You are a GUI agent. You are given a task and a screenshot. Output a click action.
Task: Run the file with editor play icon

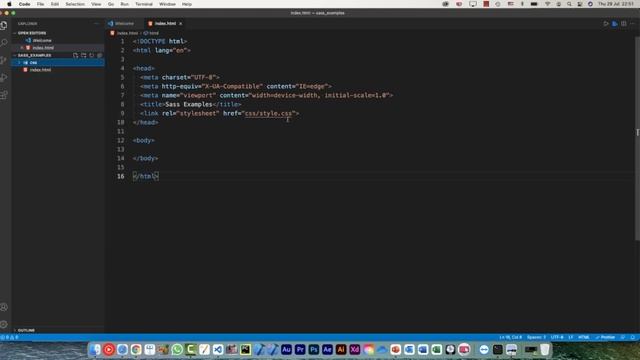pos(606,24)
